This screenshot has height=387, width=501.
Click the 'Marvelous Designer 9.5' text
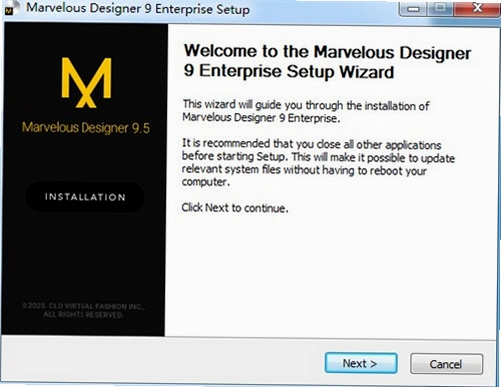pyautogui.click(x=86, y=128)
